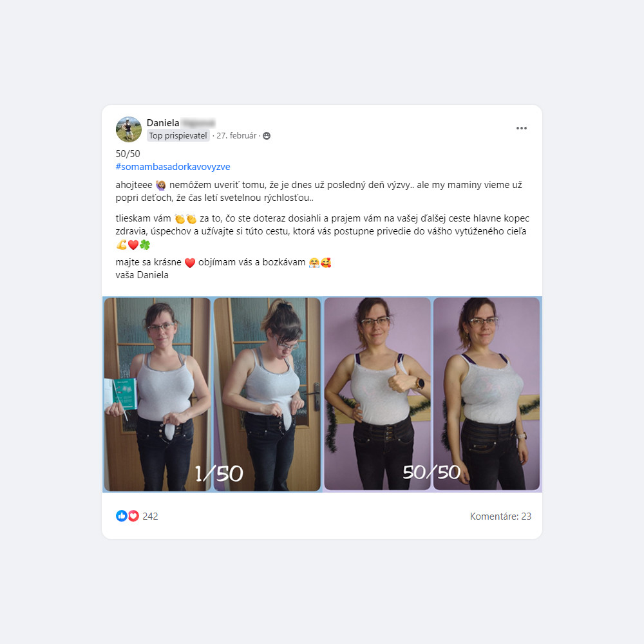Click Daniela's profile picture avatar
The width and height of the screenshot is (644, 644).
(x=129, y=129)
